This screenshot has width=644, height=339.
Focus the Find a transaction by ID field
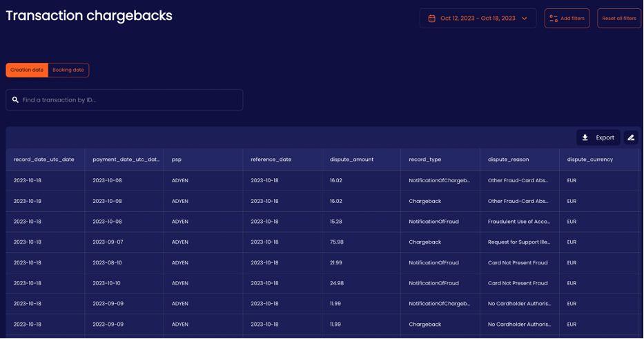[x=124, y=100]
